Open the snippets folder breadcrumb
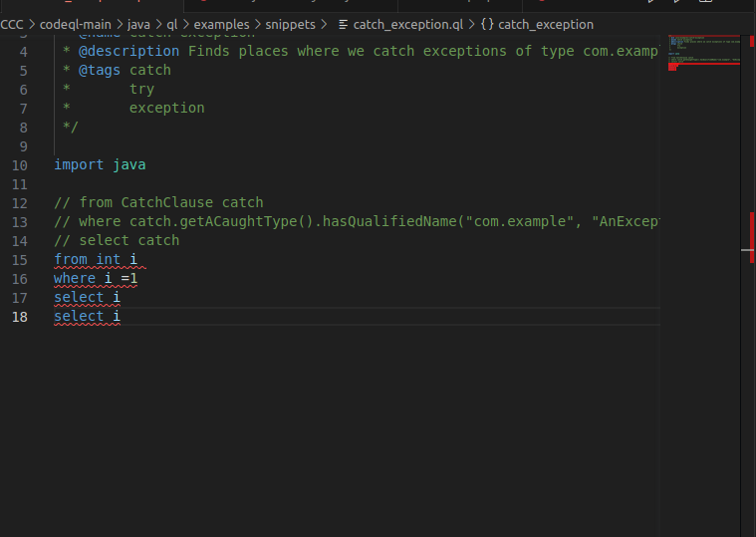This screenshot has width=756, height=537. [290, 24]
